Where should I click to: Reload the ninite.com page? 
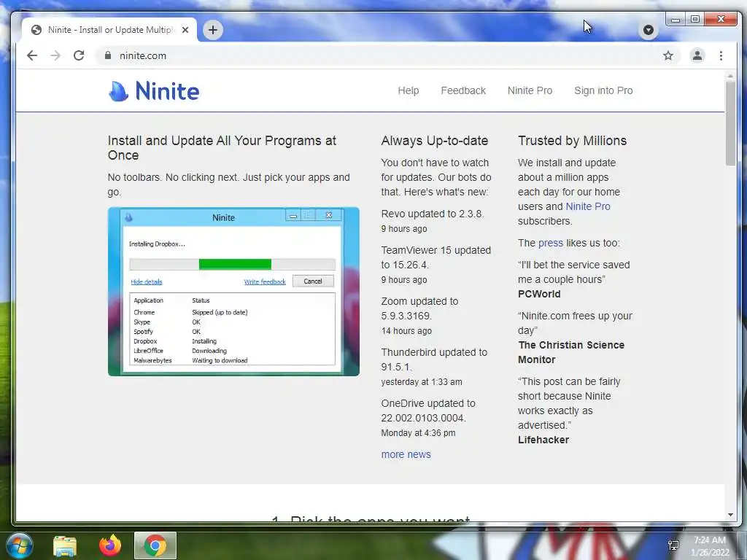(79, 55)
